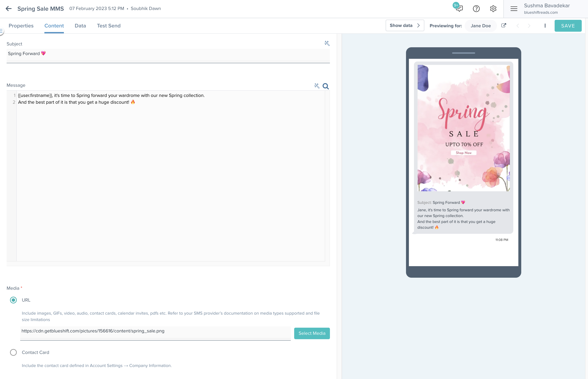This screenshot has width=588, height=379.
Task: Click the Select Media button
Action: click(x=312, y=333)
